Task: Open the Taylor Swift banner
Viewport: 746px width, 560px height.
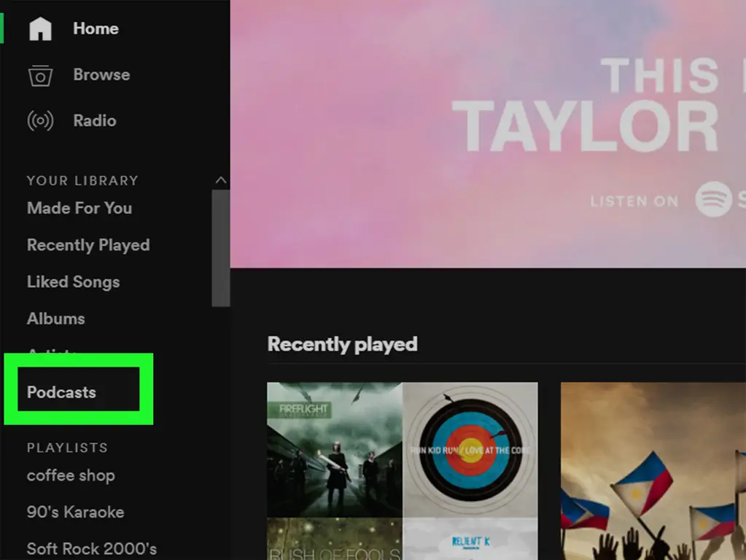Action: 488,133
